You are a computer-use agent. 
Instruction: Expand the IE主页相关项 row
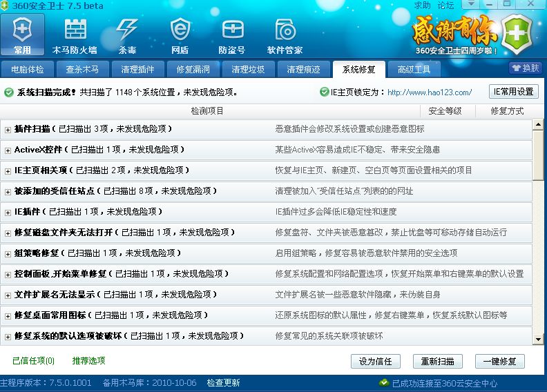[x=8, y=171]
